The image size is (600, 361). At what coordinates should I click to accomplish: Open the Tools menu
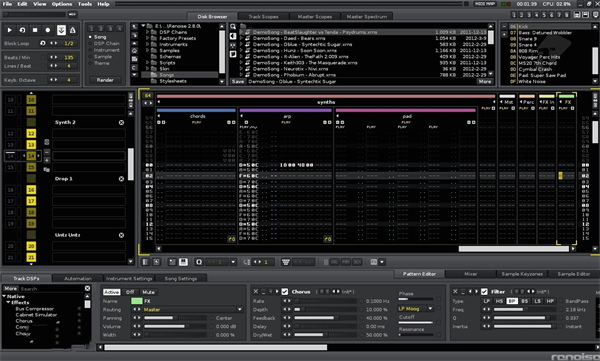point(85,4)
